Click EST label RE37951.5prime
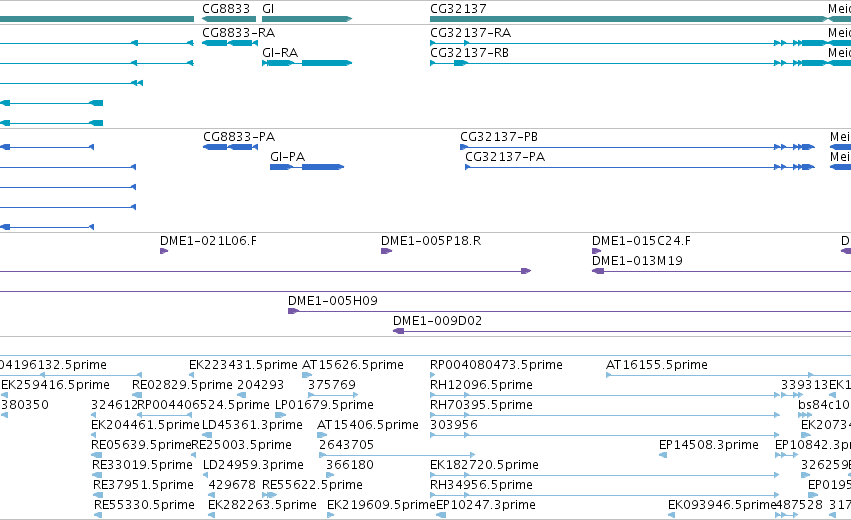The image size is (851, 520). point(143,485)
